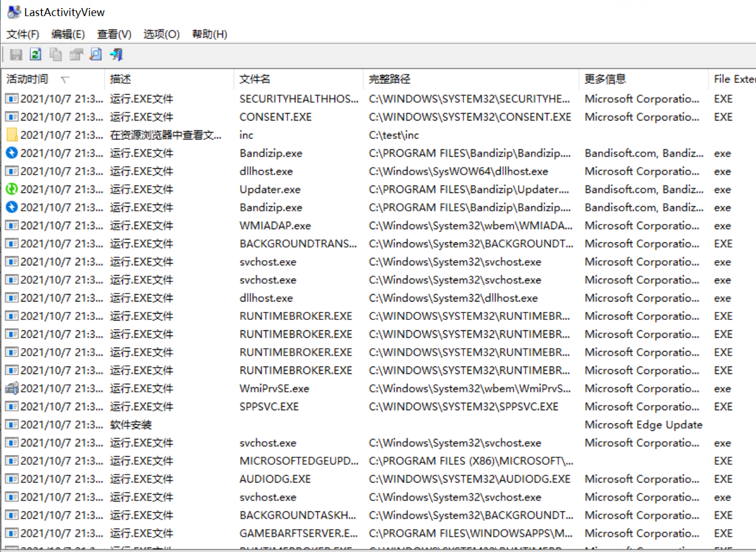This screenshot has width=756, height=552.
Task: Open the 帮助(H) menu
Action: [209, 34]
